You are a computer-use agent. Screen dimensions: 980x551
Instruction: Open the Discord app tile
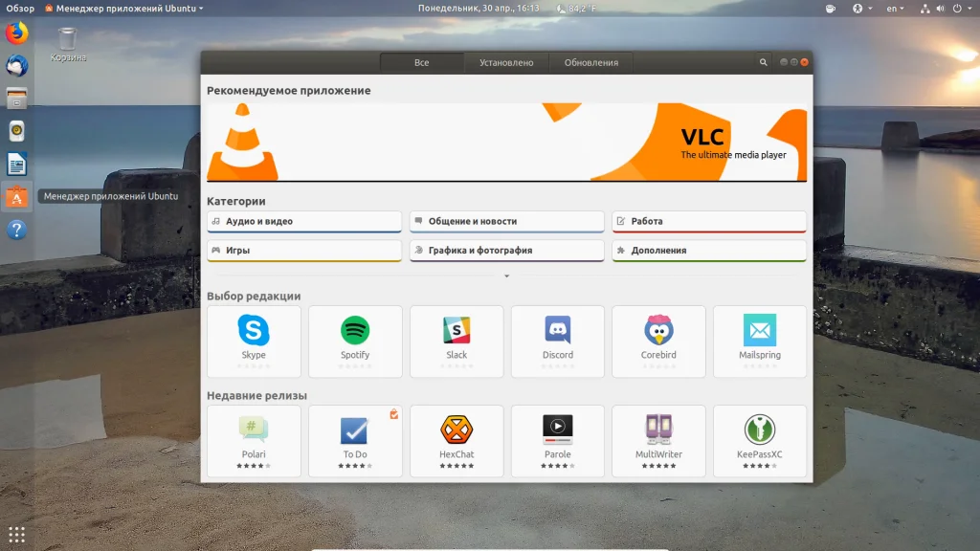(558, 342)
